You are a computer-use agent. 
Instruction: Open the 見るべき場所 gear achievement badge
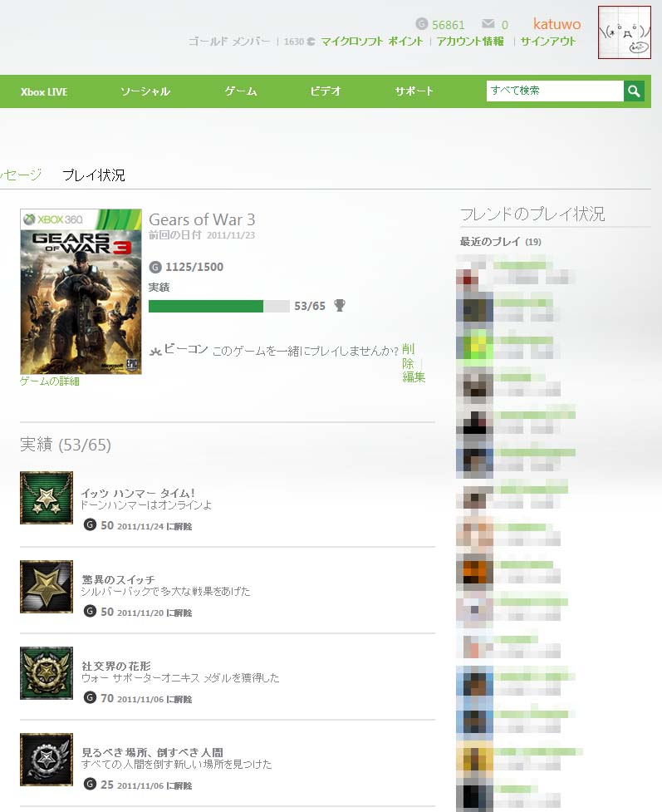47,759
